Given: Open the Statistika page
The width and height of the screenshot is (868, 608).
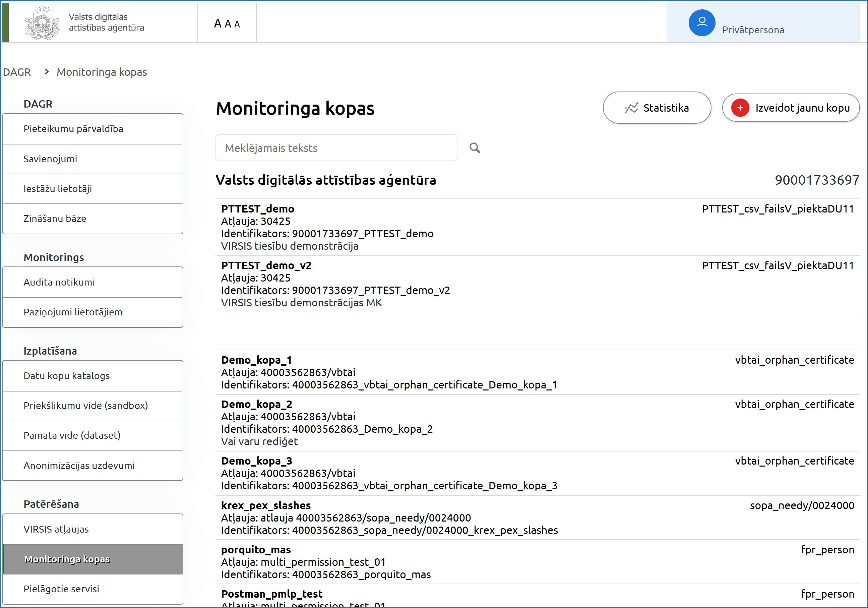Looking at the screenshot, I should coord(657,108).
